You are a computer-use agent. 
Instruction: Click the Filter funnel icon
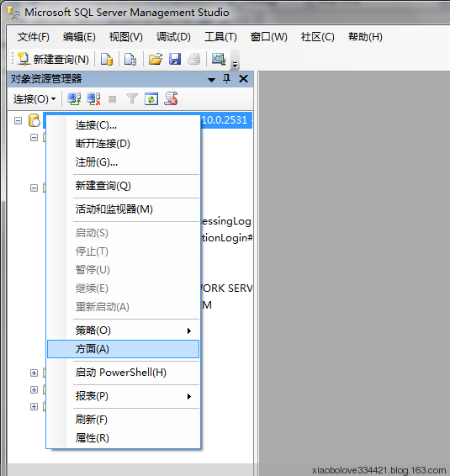132,99
